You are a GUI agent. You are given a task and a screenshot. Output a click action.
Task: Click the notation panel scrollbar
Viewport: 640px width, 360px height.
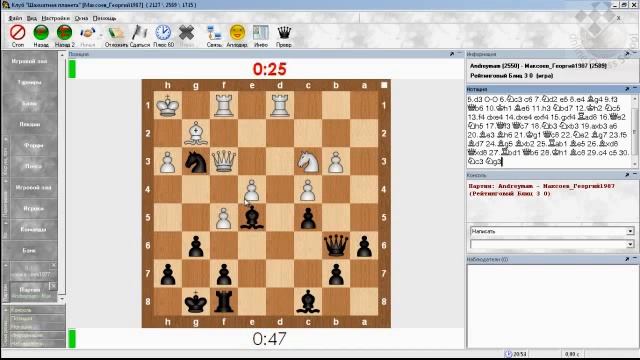point(634,131)
